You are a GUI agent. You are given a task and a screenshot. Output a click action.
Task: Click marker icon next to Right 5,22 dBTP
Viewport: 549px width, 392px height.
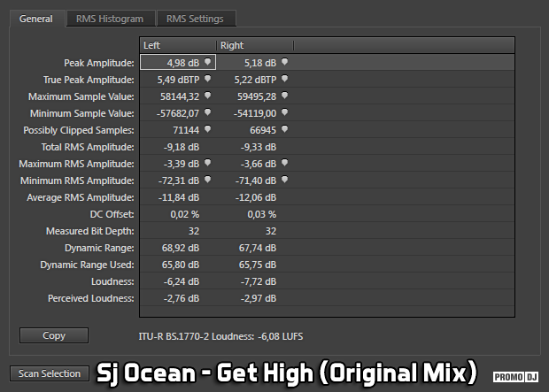[284, 79]
